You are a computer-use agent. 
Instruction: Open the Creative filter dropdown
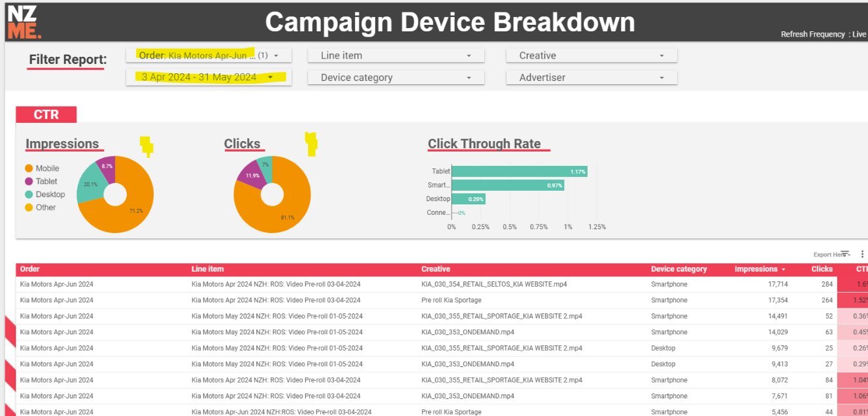592,56
